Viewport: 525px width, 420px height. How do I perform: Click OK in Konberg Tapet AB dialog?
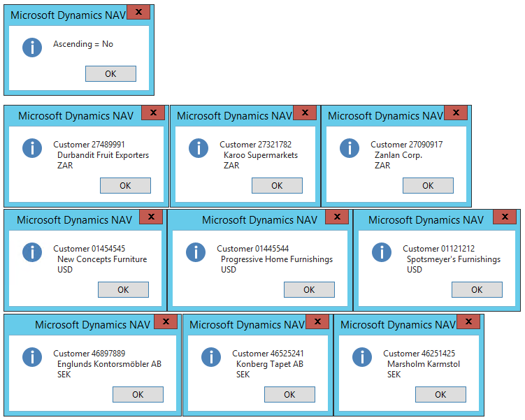(289, 395)
